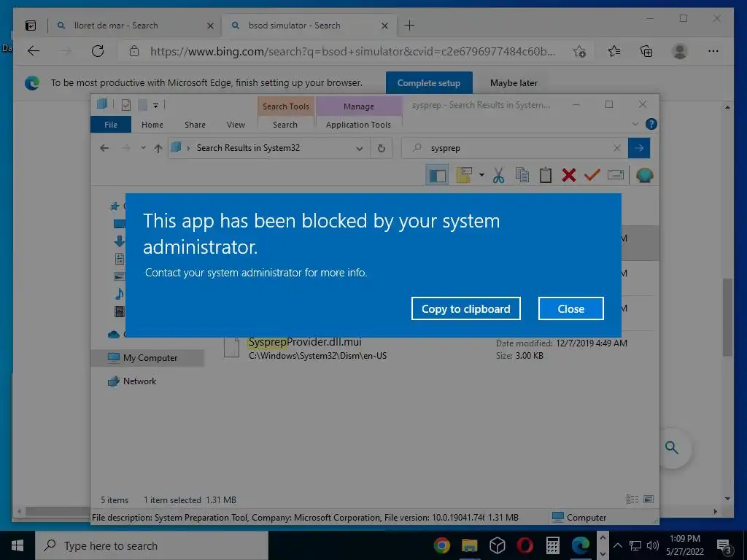
Task: Click Copy to clipboard in the blocked dialog
Action: tap(466, 308)
